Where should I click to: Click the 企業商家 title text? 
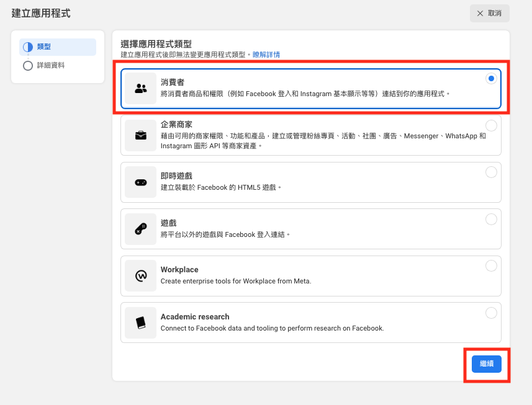pos(176,125)
